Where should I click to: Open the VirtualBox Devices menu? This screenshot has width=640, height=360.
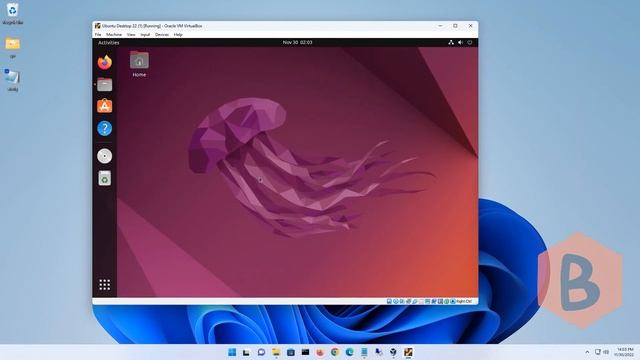pos(162,35)
